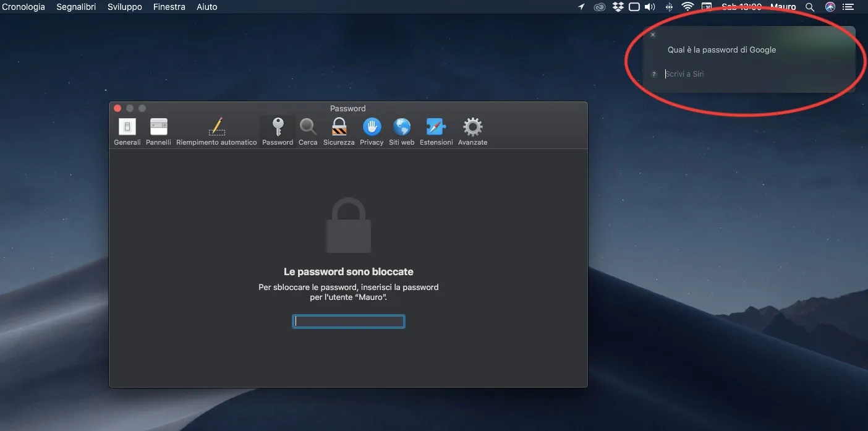Open the Sviluppo menu

[x=124, y=6]
